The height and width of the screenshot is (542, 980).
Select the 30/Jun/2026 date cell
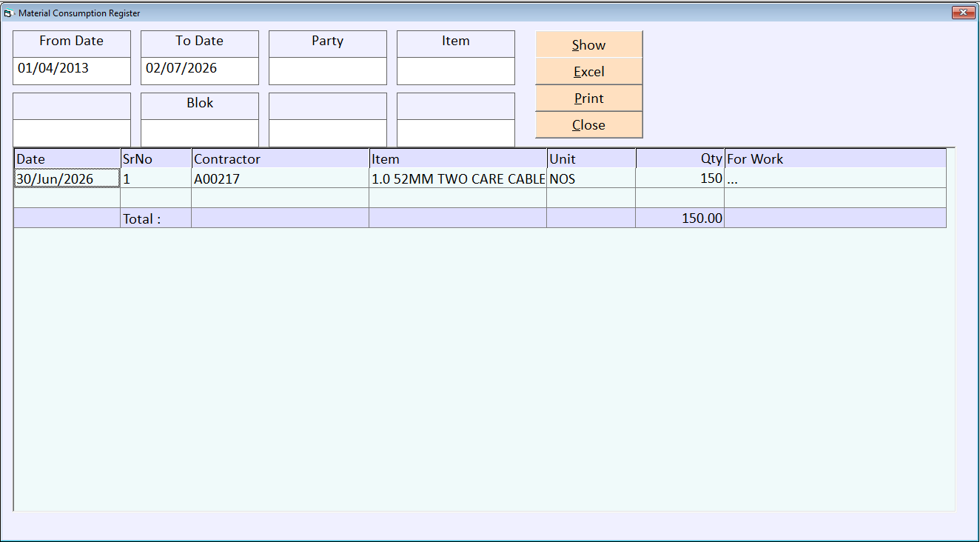click(67, 178)
